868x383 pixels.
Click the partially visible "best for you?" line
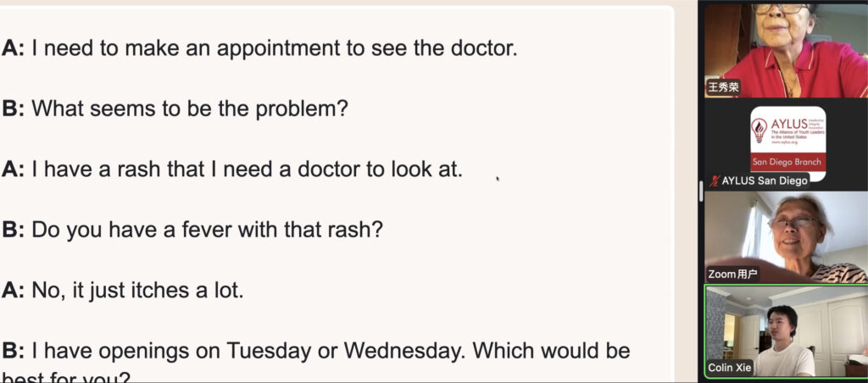pos(66,377)
